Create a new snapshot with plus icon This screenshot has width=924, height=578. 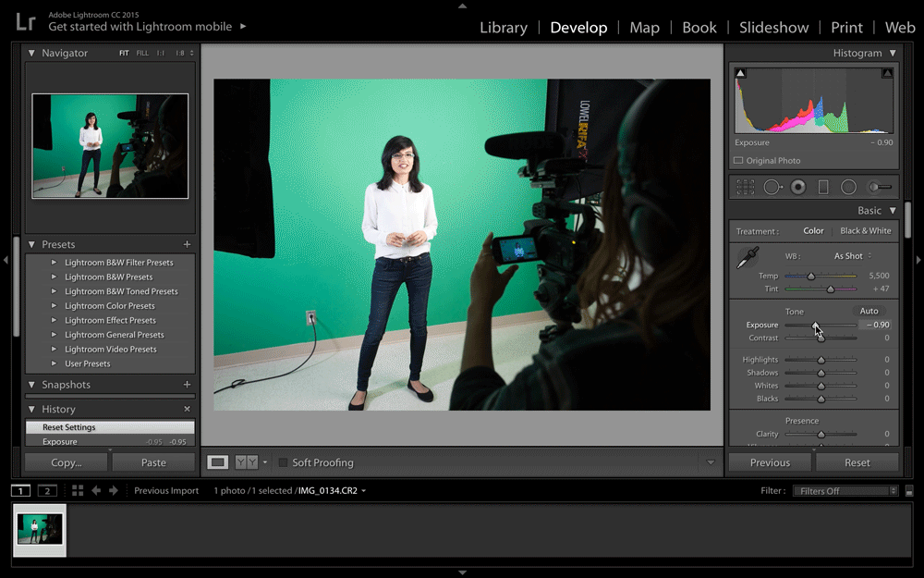(x=187, y=385)
